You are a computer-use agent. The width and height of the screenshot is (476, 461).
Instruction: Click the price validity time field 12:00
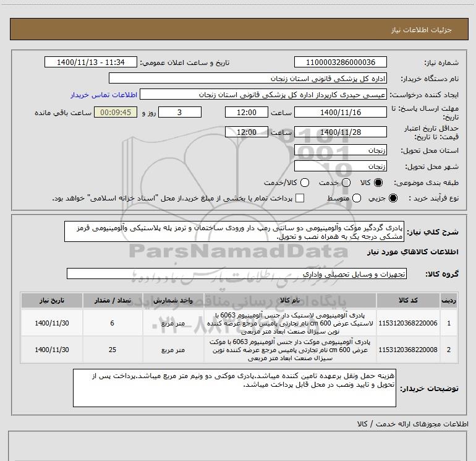coord(247,132)
